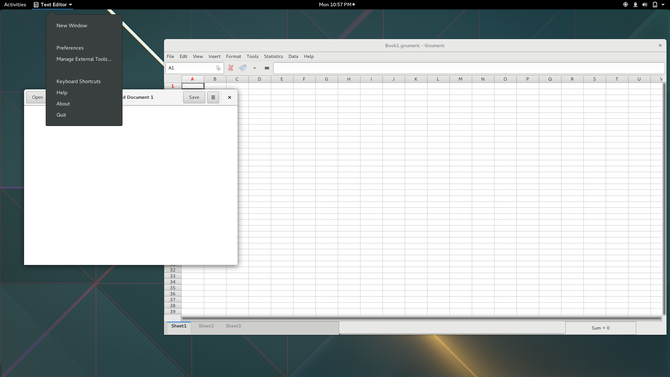Viewport: 670px width, 377px height.
Task: Open the Statistics menu in Gnumeric
Action: click(x=273, y=56)
